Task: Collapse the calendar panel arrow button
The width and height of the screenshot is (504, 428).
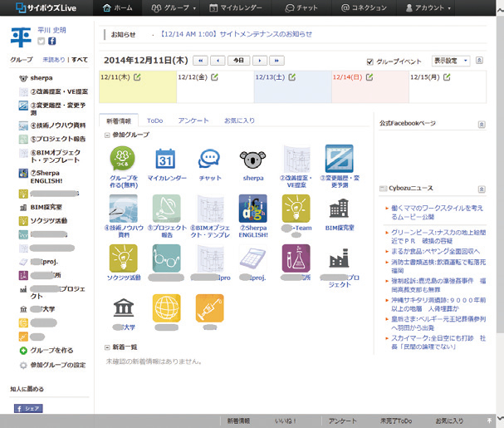Action: [x=479, y=60]
